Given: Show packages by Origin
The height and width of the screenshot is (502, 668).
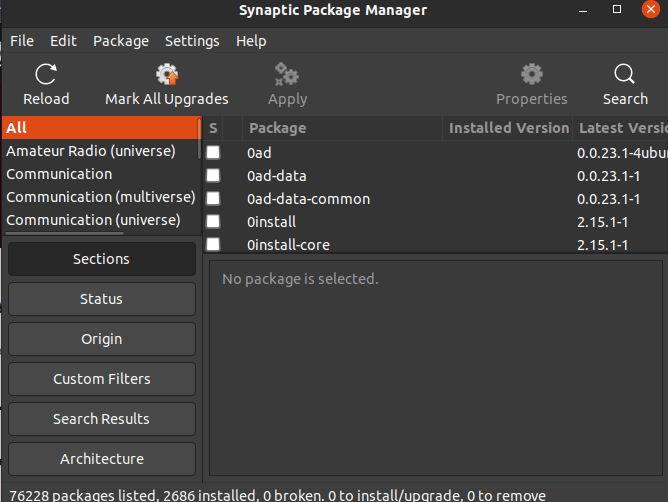Looking at the screenshot, I should click(102, 339).
